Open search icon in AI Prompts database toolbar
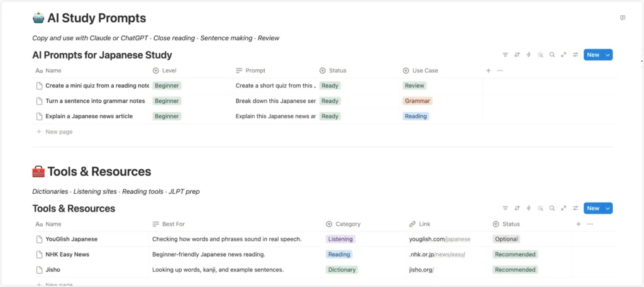 pyautogui.click(x=552, y=55)
